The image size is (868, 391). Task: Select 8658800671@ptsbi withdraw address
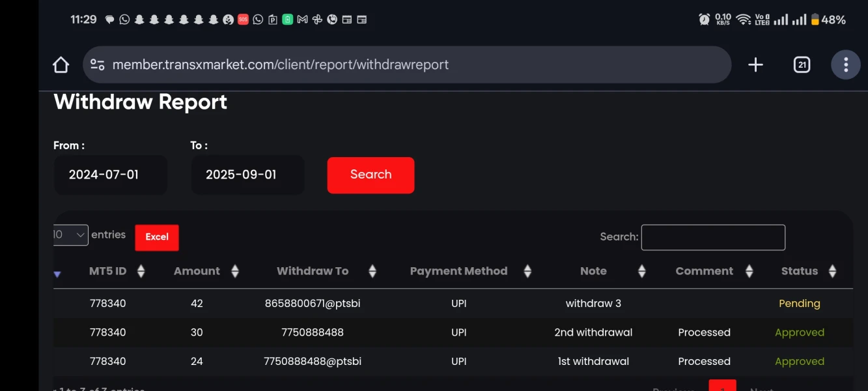click(313, 304)
